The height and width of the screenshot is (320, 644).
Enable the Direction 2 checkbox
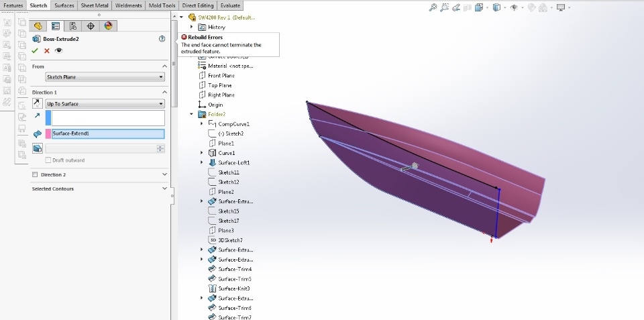coord(34,174)
